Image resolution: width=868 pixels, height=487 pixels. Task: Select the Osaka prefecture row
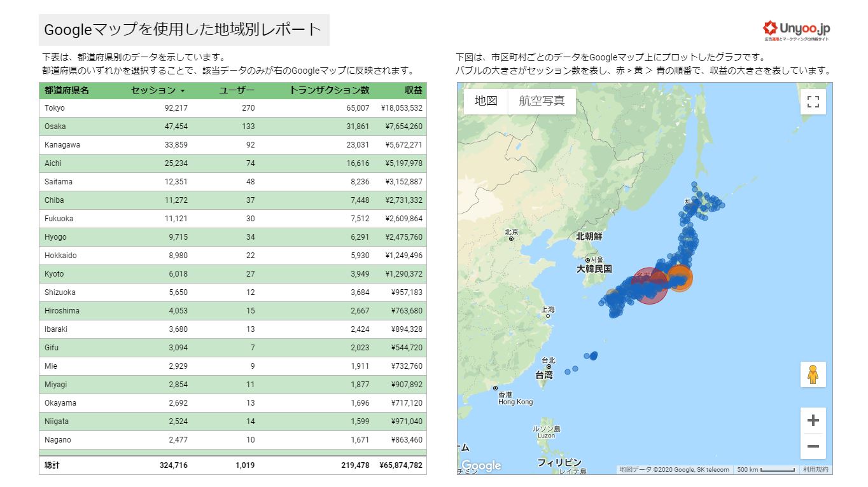click(233, 127)
